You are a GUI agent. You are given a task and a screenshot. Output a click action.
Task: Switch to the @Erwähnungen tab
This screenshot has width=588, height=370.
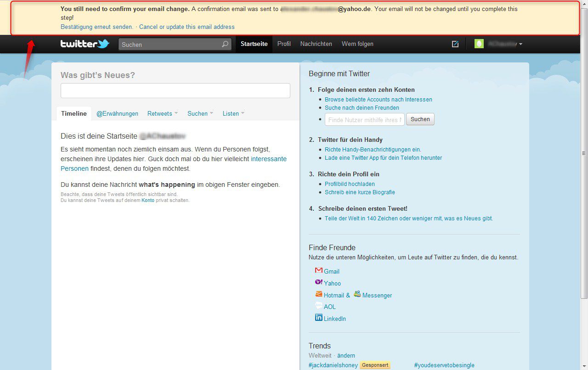click(117, 114)
